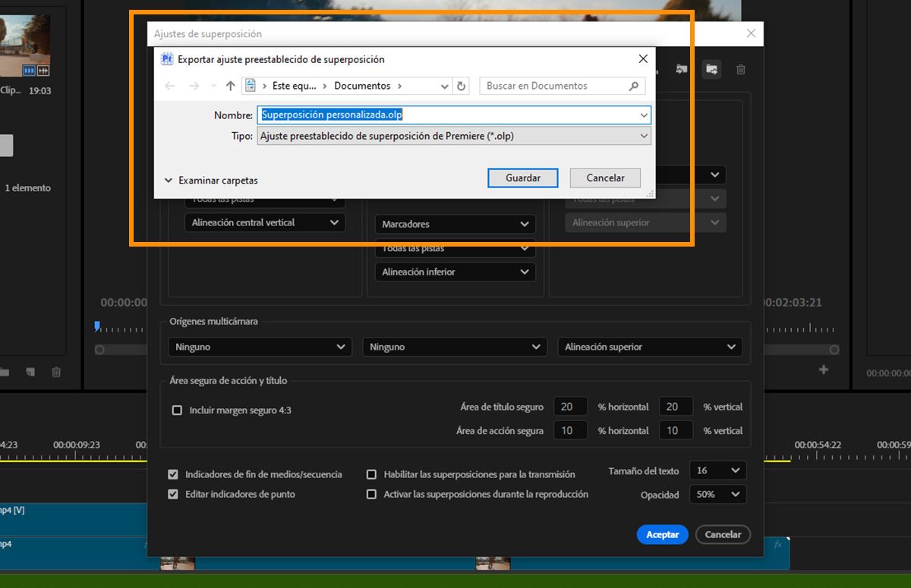
Task: Open first Ninguno multicamera dropdown
Action: (x=260, y=347)
